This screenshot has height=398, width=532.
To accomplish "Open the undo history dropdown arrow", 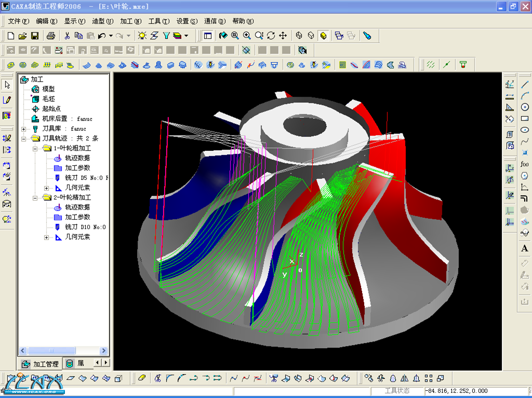I will 111,36.
